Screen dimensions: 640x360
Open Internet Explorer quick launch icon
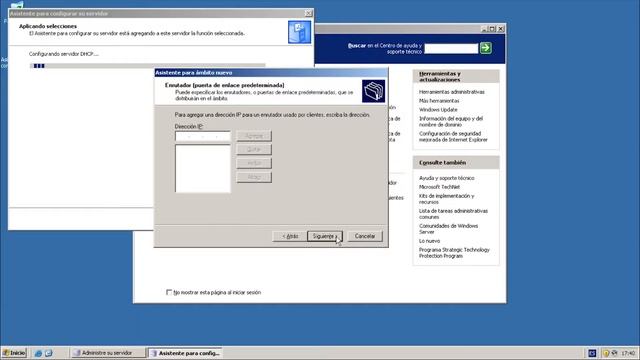tap(38, 353)
